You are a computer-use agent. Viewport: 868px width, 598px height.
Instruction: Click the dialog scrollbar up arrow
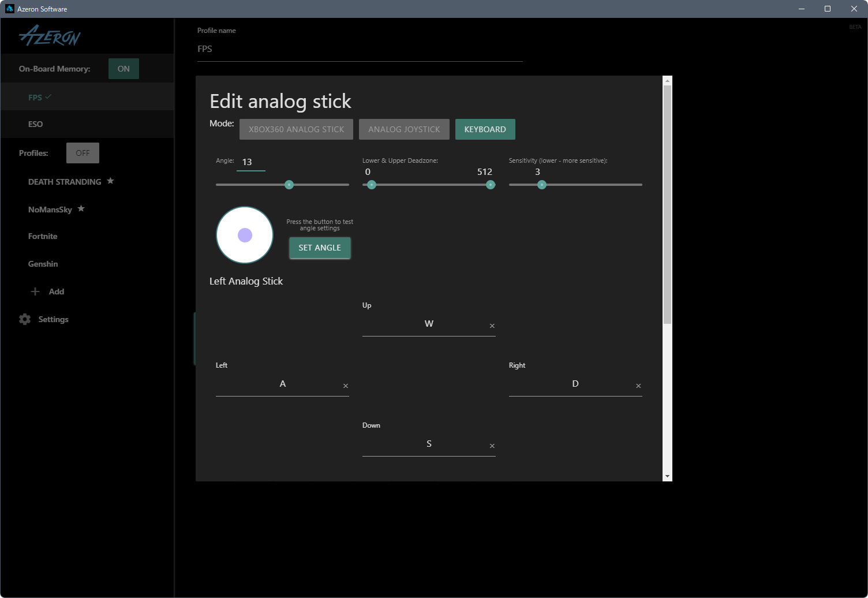tap(667, 81)
